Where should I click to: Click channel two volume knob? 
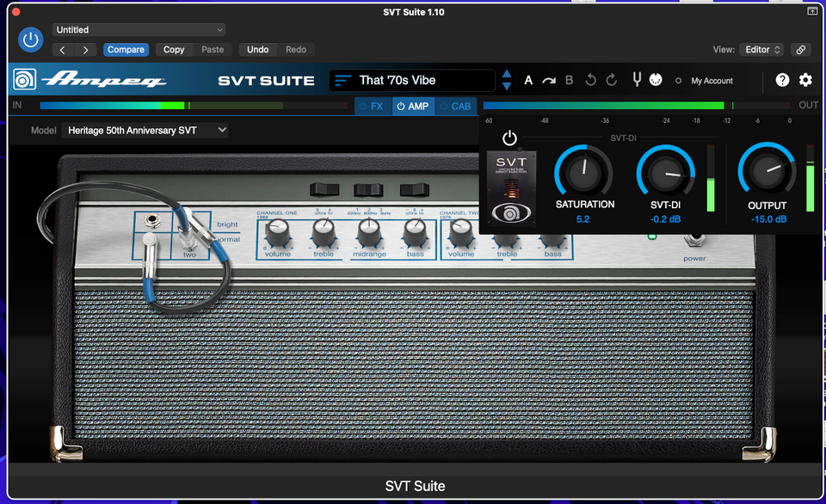click(x=461, y=233)
